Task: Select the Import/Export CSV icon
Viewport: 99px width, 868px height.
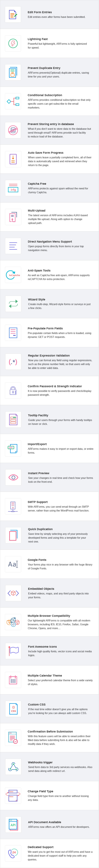Action: tap(13, 448)
